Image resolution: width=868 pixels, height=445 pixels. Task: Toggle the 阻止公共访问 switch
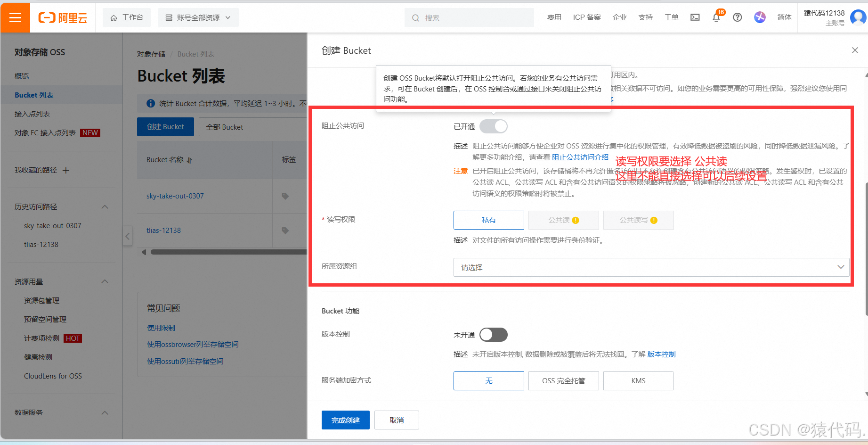tap(494, 126)
